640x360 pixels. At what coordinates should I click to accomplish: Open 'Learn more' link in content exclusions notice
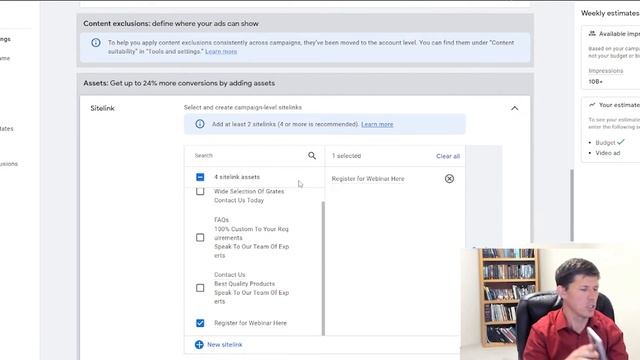pyautogui.click(x=221, y=51)
